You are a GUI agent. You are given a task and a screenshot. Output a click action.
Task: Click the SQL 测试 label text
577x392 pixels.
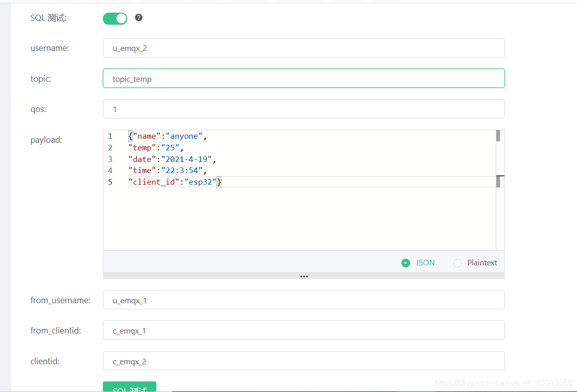click(48, 18)
